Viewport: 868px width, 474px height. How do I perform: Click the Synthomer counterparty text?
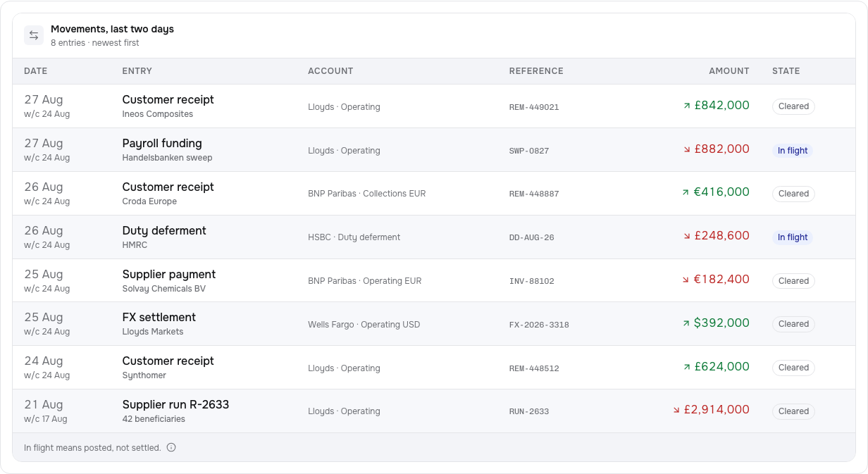pos(144,375)
